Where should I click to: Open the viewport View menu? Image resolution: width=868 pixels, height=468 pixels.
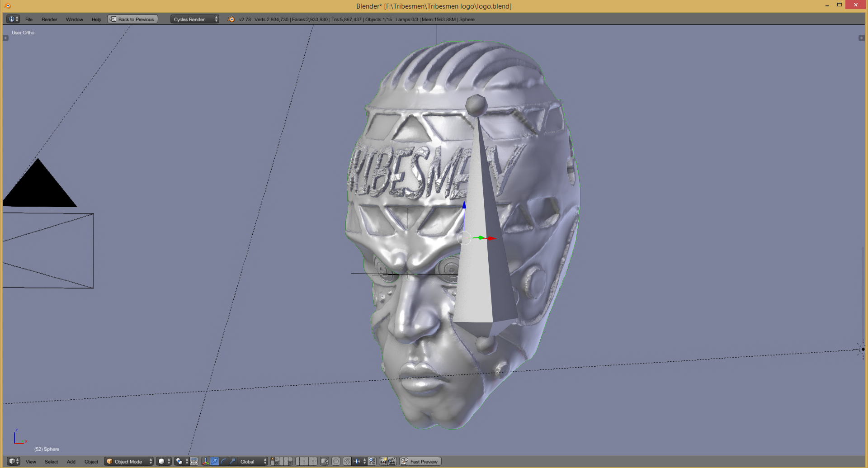31,462
